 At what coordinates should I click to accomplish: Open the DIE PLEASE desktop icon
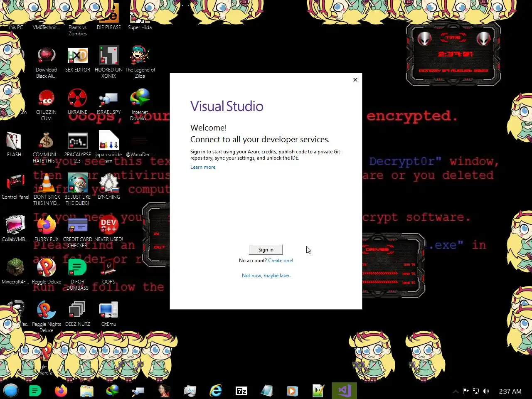click(x=109, y=17)
